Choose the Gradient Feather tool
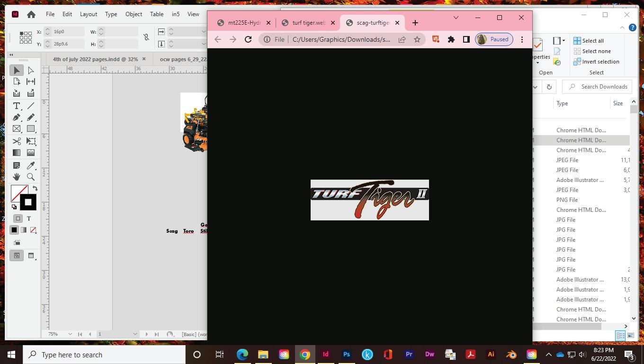 click(x=31, y=153)
